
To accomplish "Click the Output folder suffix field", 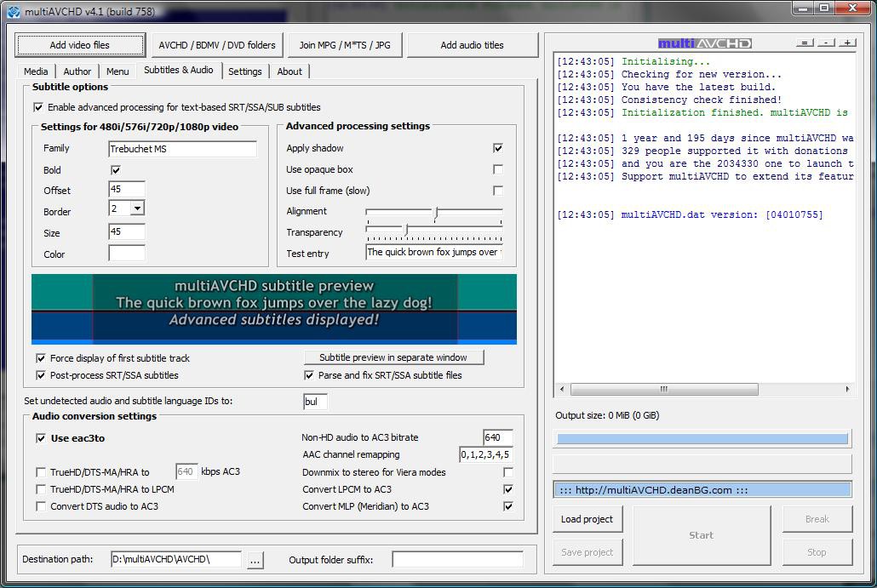I will [457, 559].
